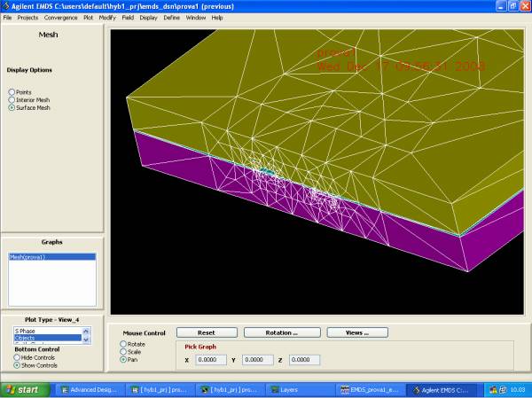
Task: Click the Y coordinate field
Action: (257, 360)
